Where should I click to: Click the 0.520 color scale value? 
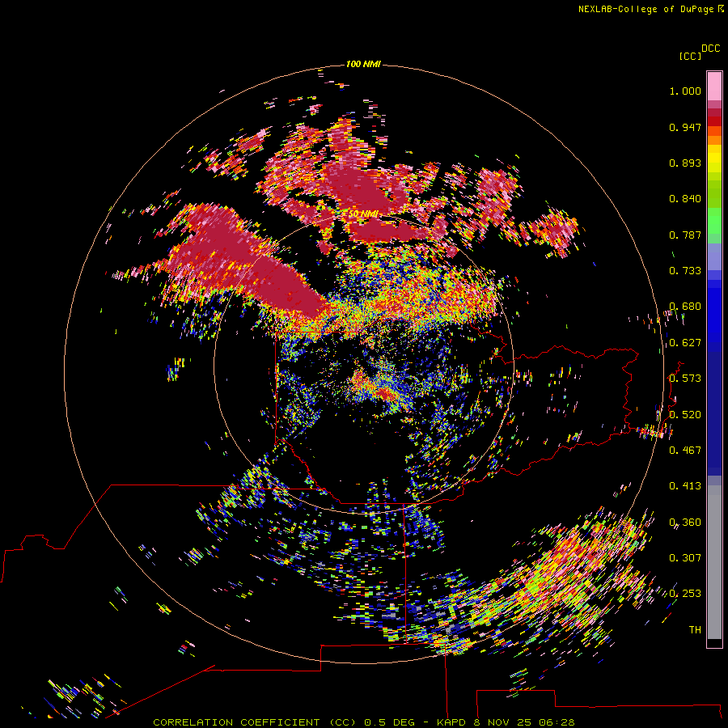685,415
